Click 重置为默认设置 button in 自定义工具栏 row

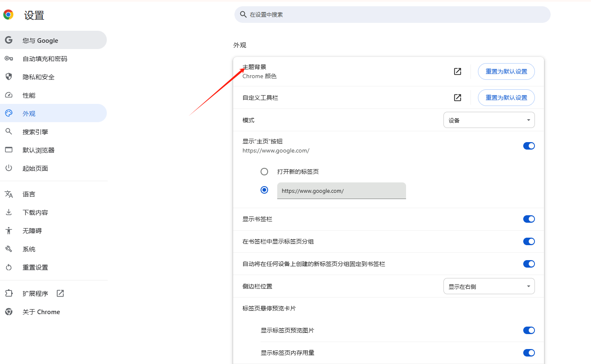506,98
